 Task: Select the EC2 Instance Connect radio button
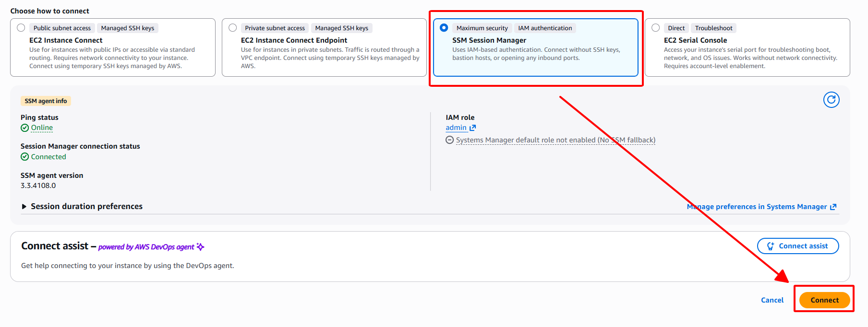tap(21, 28)
